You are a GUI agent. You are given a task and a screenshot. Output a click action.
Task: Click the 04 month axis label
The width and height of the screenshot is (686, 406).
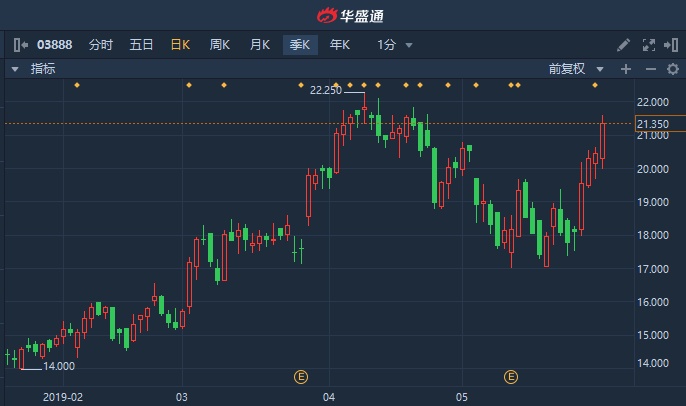point(329,397)
